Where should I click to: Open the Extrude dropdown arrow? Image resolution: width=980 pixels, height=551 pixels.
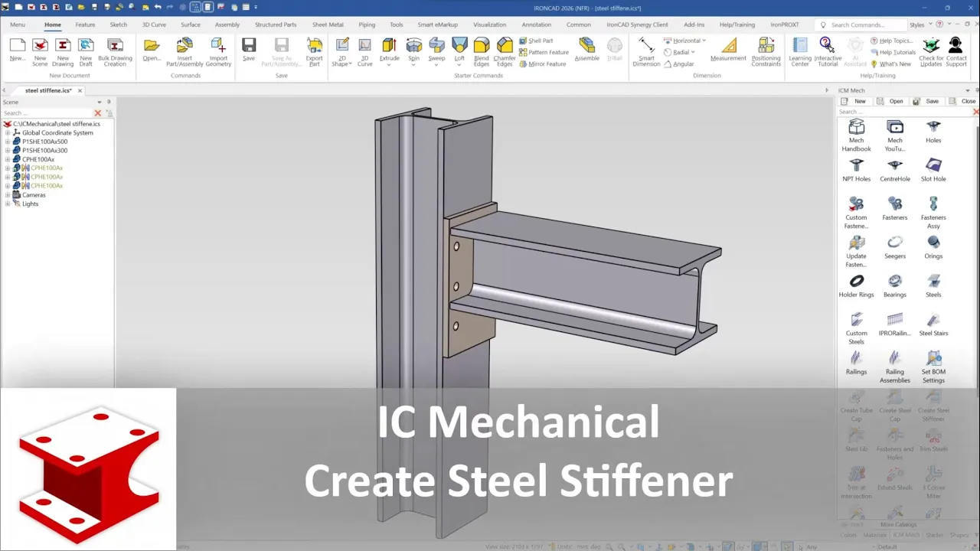(x=390, y=64)
